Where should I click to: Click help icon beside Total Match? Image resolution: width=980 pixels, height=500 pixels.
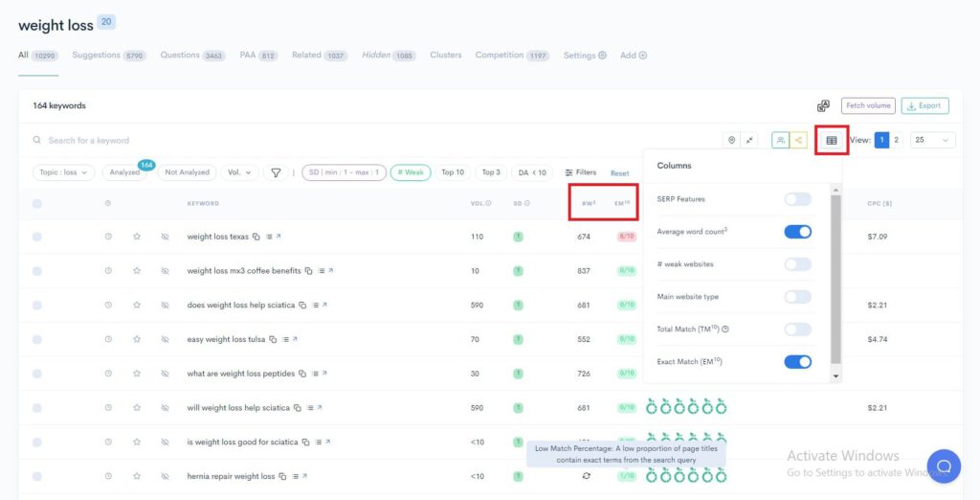(725, 330)
